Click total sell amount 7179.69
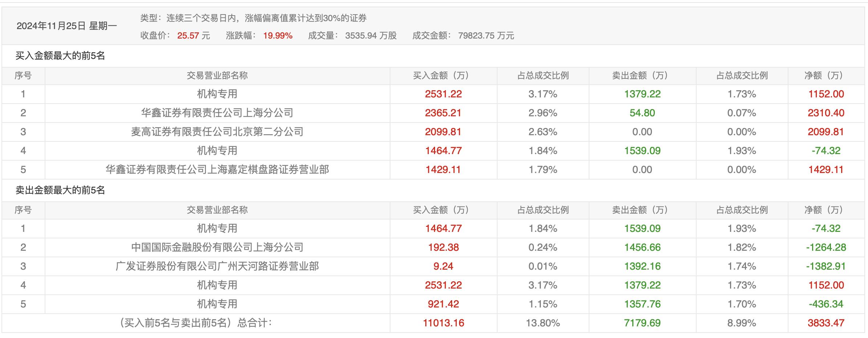 coord(642,323)
